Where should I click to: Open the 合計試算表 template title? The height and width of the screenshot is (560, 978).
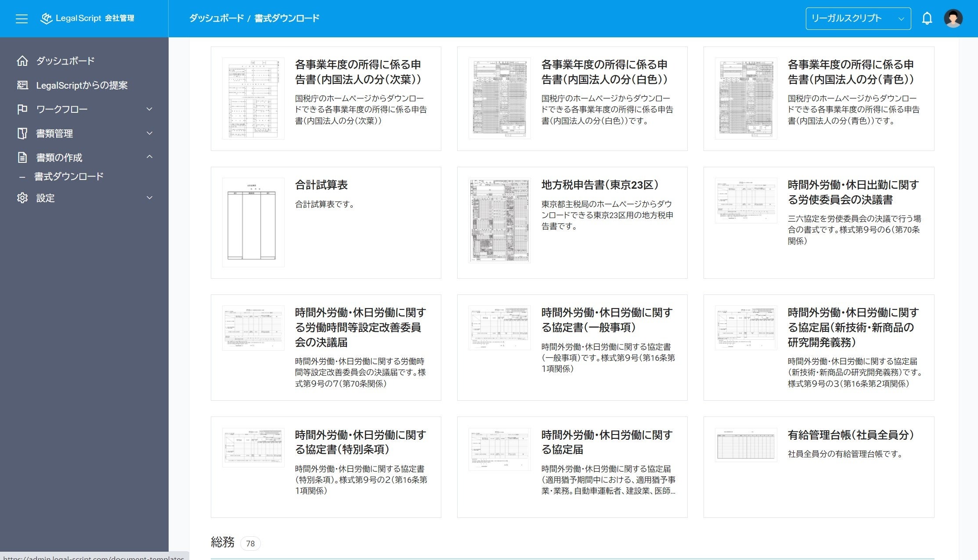(321, 185)
